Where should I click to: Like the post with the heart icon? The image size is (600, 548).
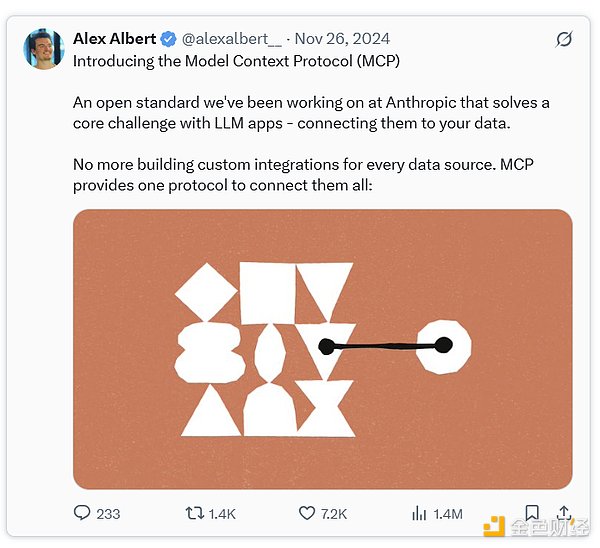click(x=308, y=513)
